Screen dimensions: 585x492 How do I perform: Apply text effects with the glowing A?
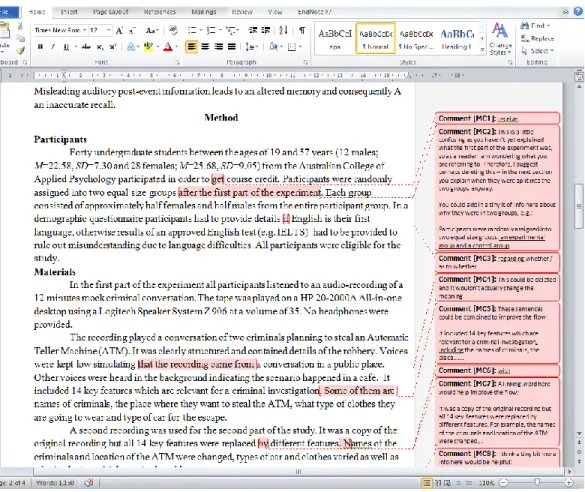click(131, 47)
